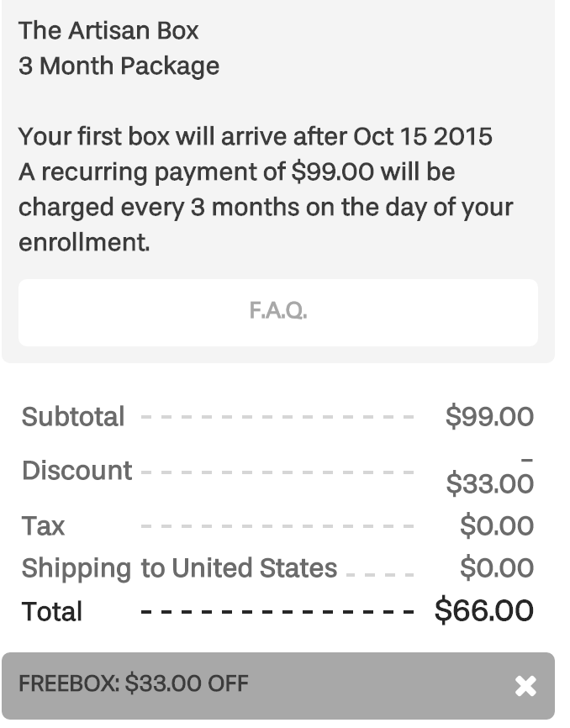This screenshot has width=570, height=728.
Task: Click the dashed line beside Total
Action: (x=277, y=612)
